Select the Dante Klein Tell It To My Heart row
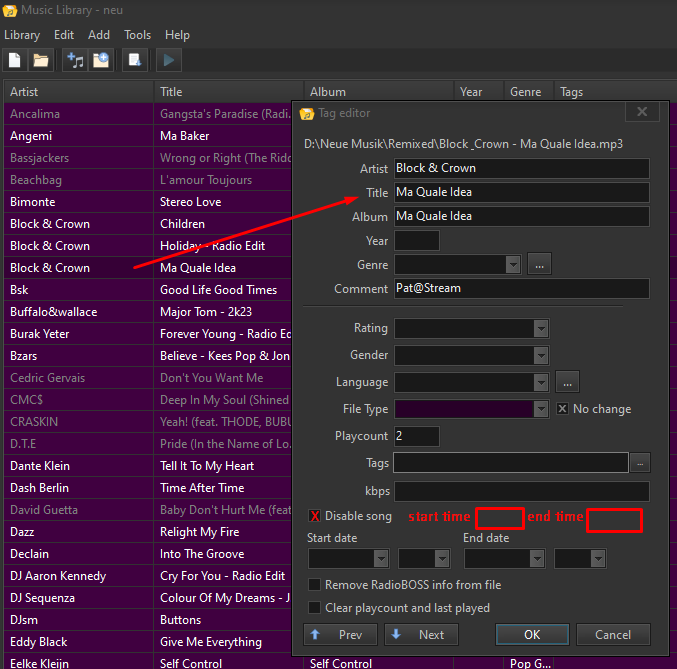This screenshot has width=677, height=669. [148, 466]
